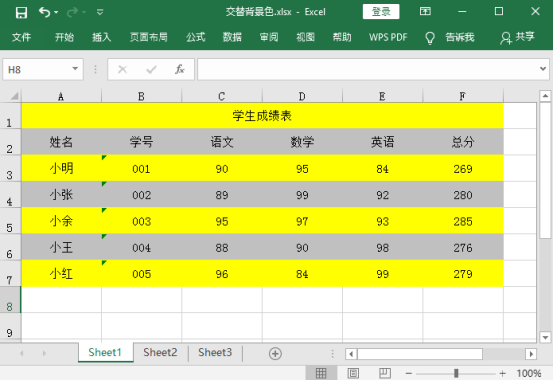
Task: Click the Enter checkmark formula icon
Action: click(151, 70)
